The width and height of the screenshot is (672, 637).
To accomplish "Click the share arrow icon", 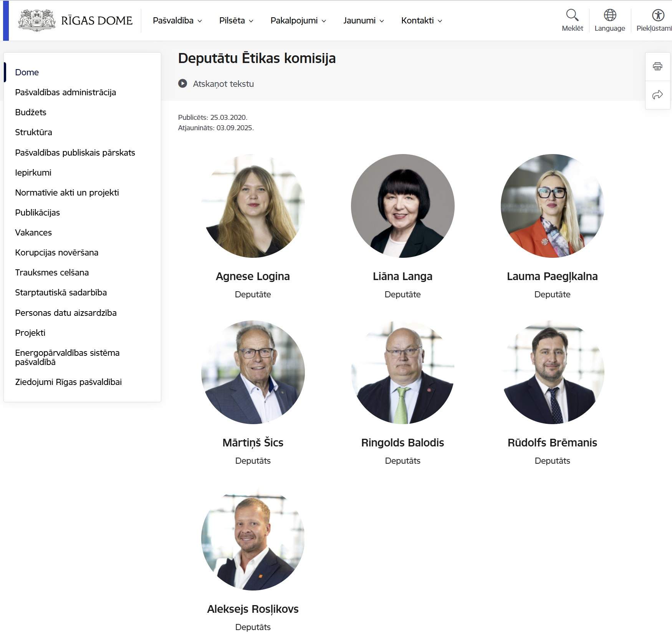I will click(657, 95).
